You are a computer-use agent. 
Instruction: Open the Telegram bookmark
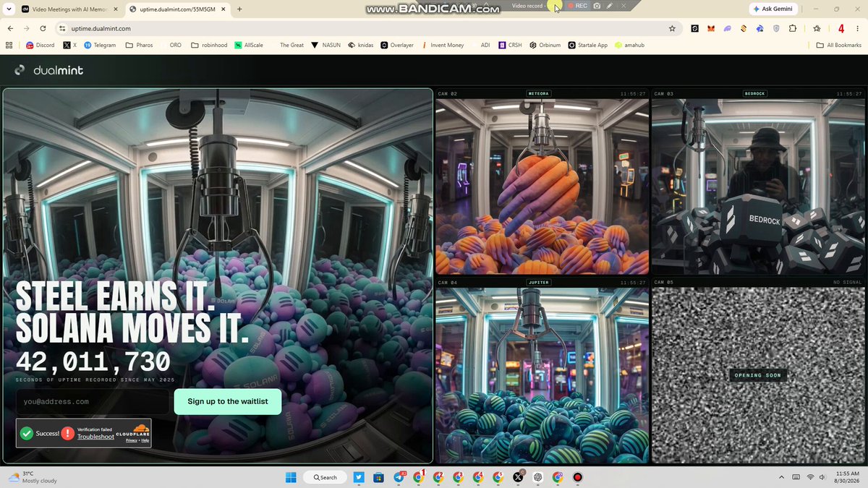(x=99, y=45)
